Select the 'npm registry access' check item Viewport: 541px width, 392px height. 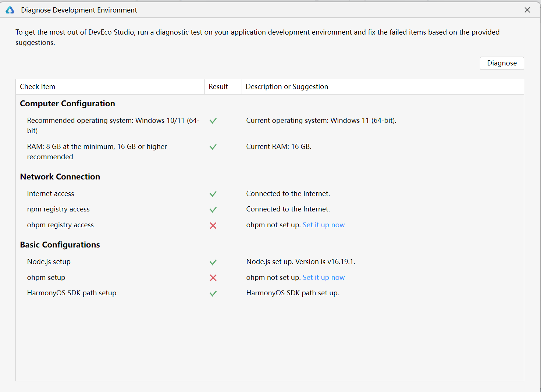point(58,209)
